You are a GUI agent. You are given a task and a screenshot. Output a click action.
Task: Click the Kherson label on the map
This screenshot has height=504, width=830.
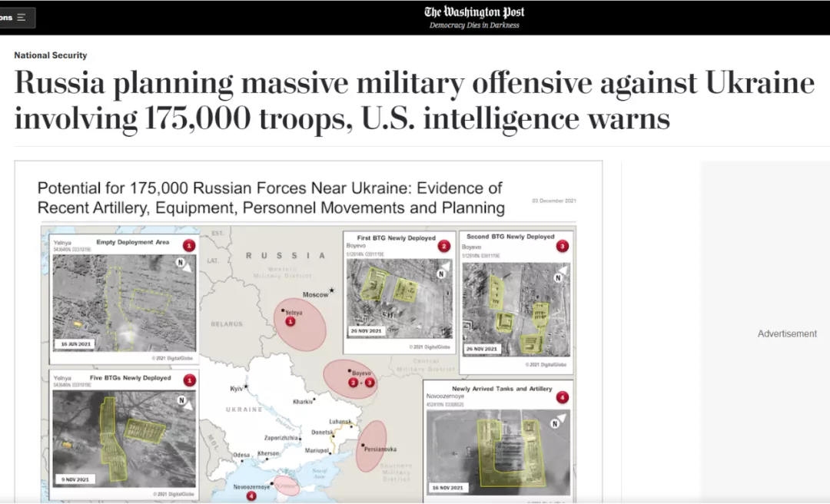[x=268, y=454]
